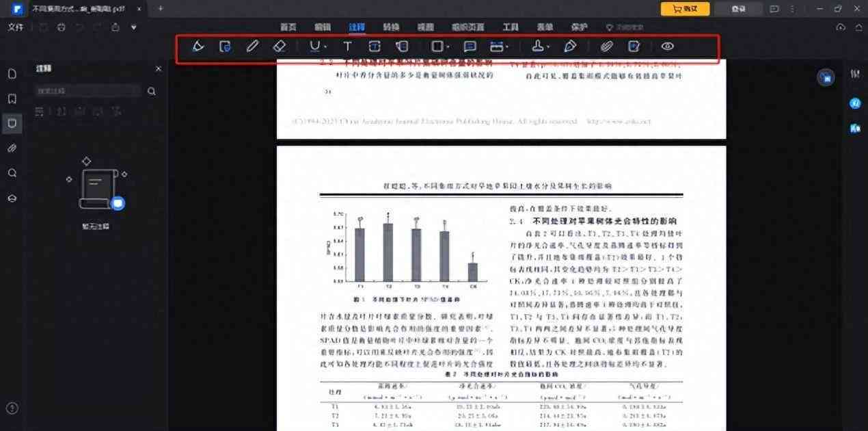Open the annotations sidebar panel
Screen dimensions: 868x431
pyautogui.click(x=12, y=123)
